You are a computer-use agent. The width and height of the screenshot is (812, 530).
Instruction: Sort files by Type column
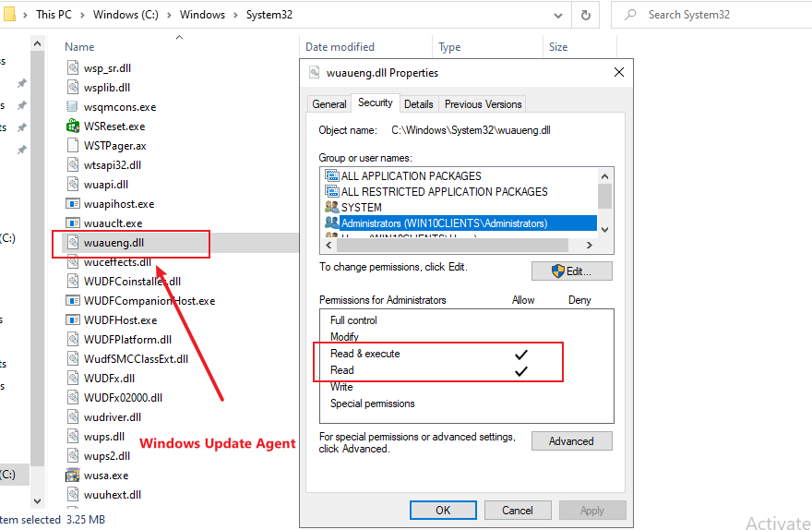pyautogui.click(x=449, y=46)
